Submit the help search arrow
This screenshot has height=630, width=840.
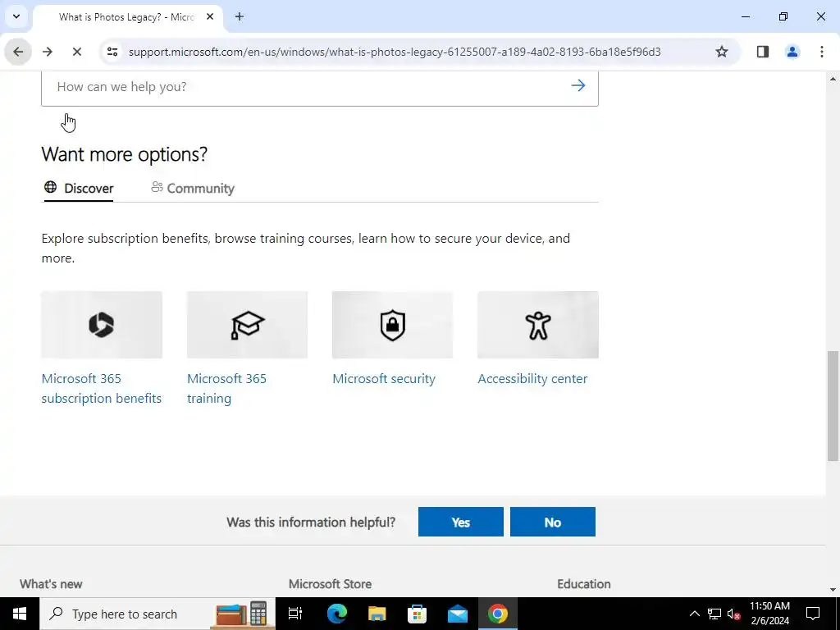(577, 85)
